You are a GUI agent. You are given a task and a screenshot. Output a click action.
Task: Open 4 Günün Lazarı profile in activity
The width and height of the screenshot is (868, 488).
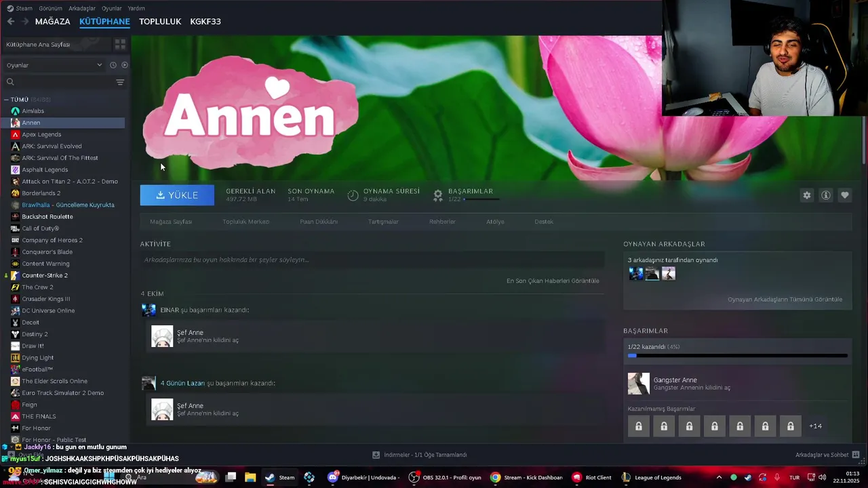tap(182, 384)
